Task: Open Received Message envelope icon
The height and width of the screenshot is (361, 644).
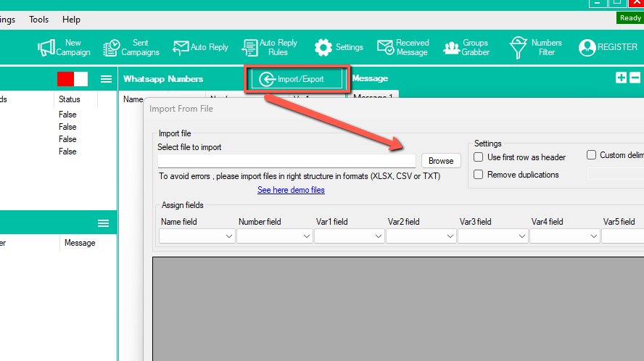Action: point(386,48)
